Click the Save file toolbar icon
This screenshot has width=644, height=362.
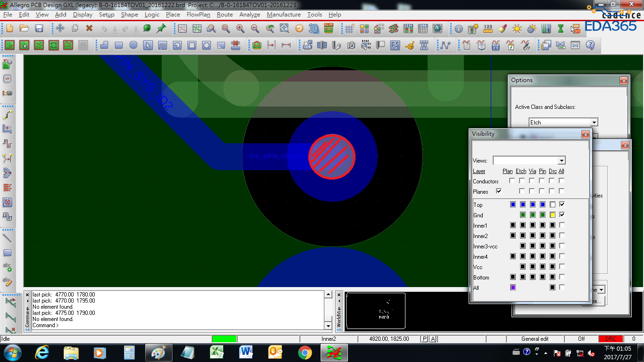pyautogui.click(x=39, y=29)
